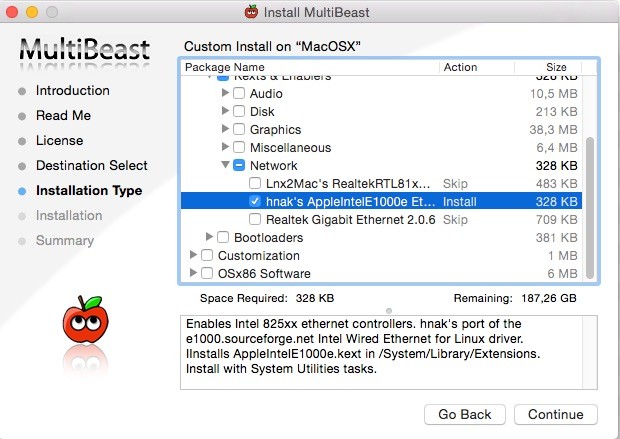Click the 38,3 MB size of Graphics
The height and width of the screenshot is (439, 620).
tap(553, 130)
